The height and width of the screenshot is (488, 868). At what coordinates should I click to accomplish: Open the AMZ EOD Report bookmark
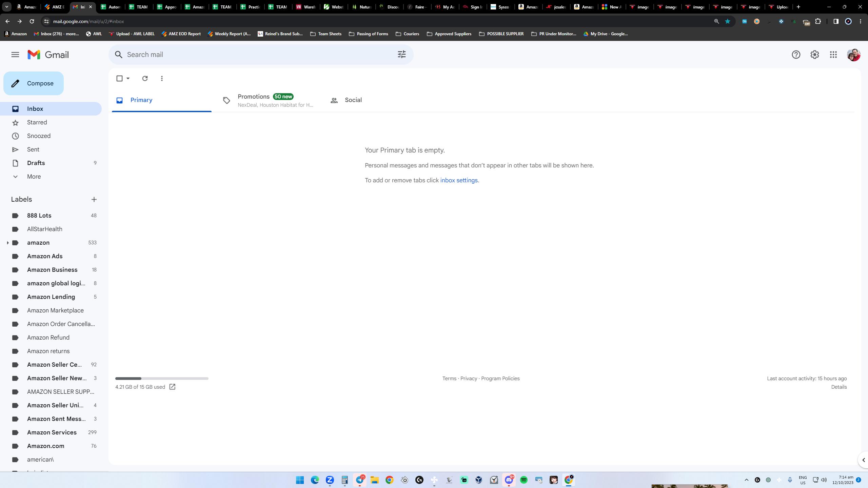tap(181, 34)
